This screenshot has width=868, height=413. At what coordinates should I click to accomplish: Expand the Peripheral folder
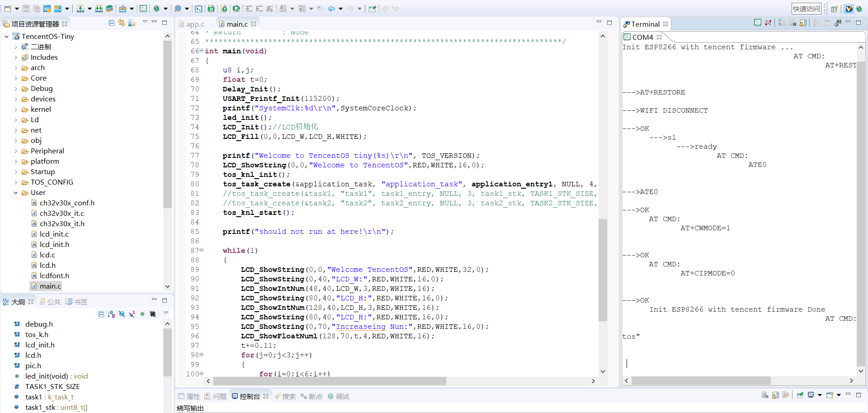point(16,151)
